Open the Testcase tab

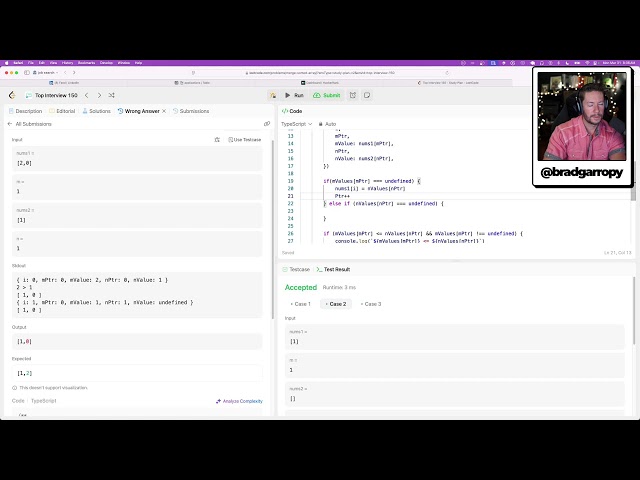pyautogui.click(x=296, y=269)
